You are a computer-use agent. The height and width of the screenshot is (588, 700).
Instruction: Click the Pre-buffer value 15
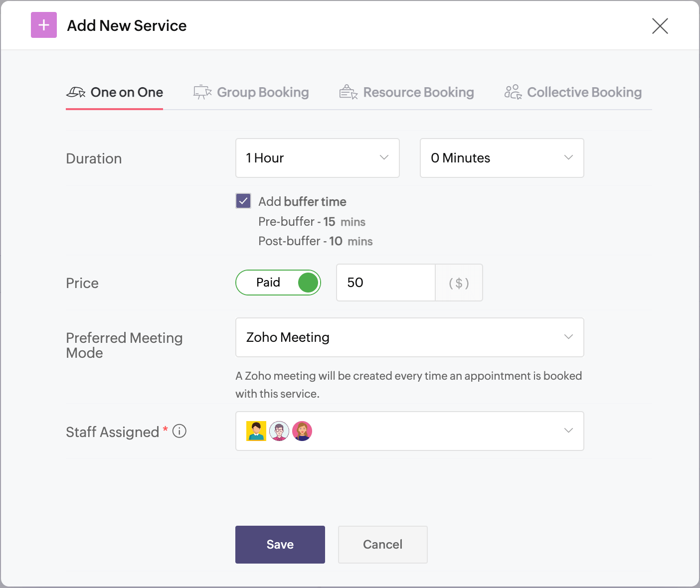coord(329,222)
